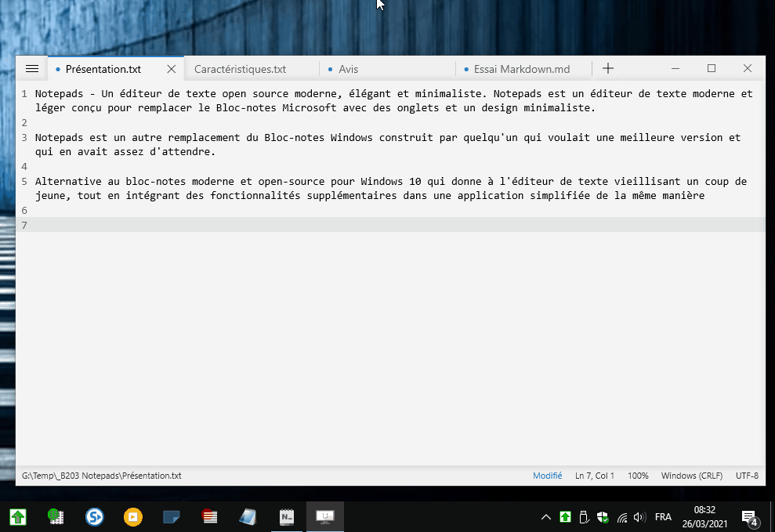Open the blue tilted-sheet taskbar icon
Screen dimensions: 775x532
[248, 517]
